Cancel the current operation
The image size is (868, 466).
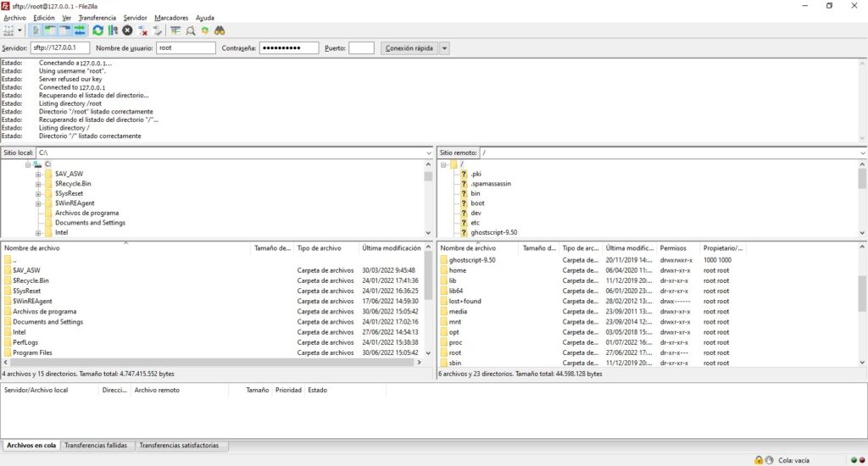127,31
